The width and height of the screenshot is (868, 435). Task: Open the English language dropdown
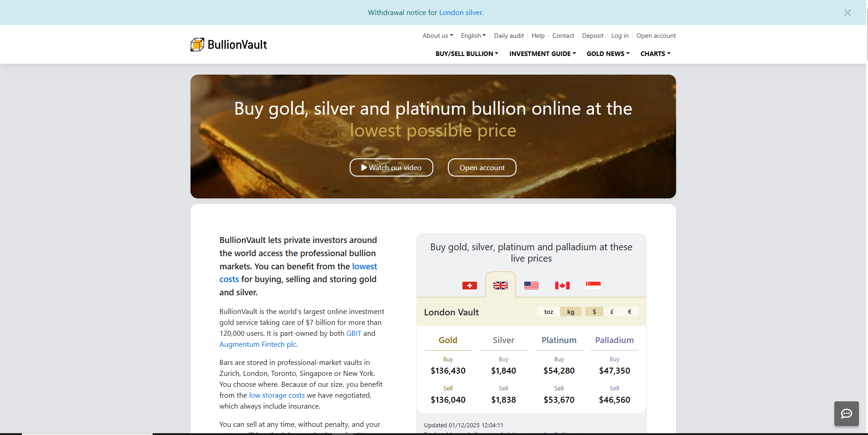473,35
